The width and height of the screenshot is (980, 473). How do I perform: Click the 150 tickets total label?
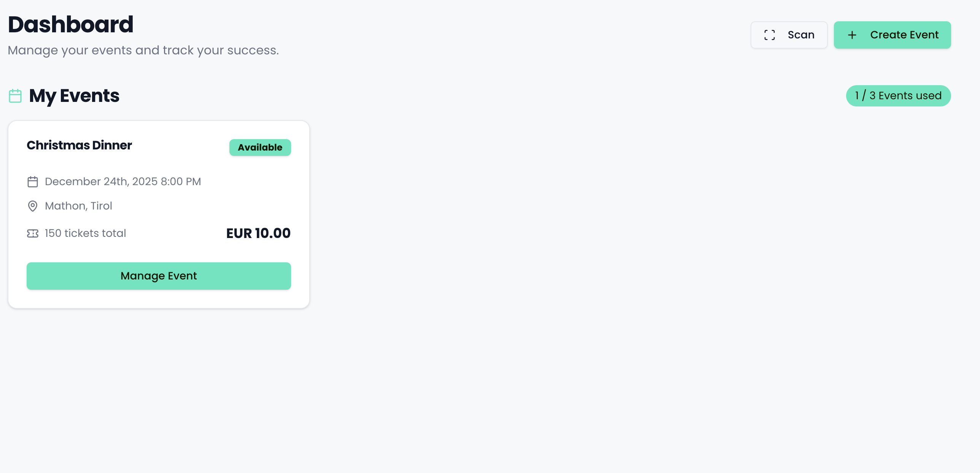[85, 233]
